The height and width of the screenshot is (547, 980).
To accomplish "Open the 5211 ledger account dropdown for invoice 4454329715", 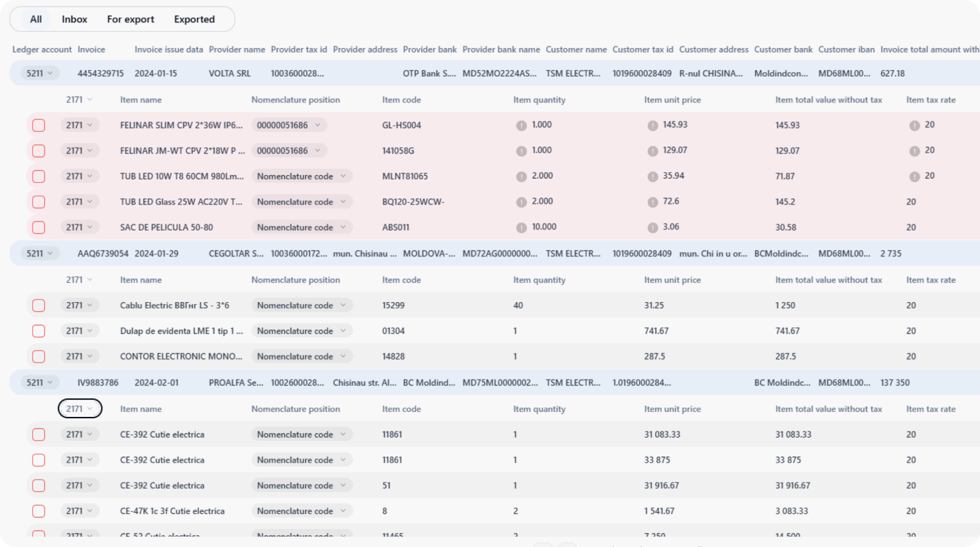I will pyautogui.click(x=39, y=73).
